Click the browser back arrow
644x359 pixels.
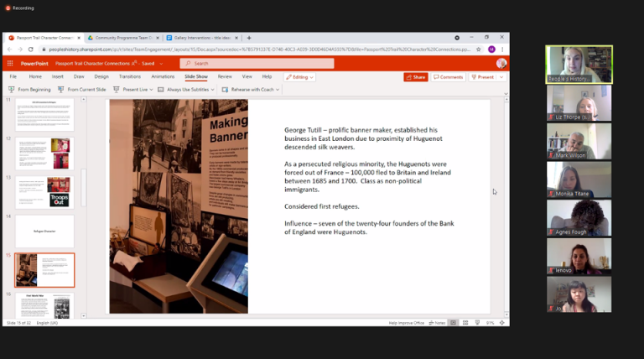click(10, 49)
